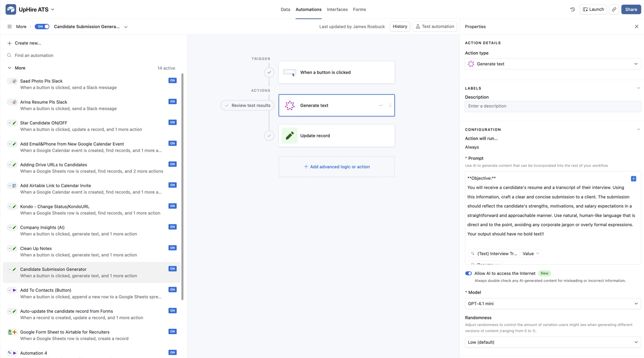Click the copy link icon next to Launch
The height and width of the screenshot is (358, 644).
(x=614, y=9)
